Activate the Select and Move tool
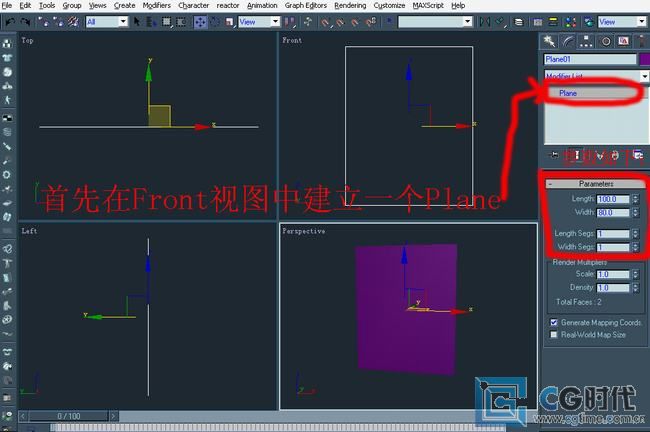 pyautogui.click(x=200, y=22)
